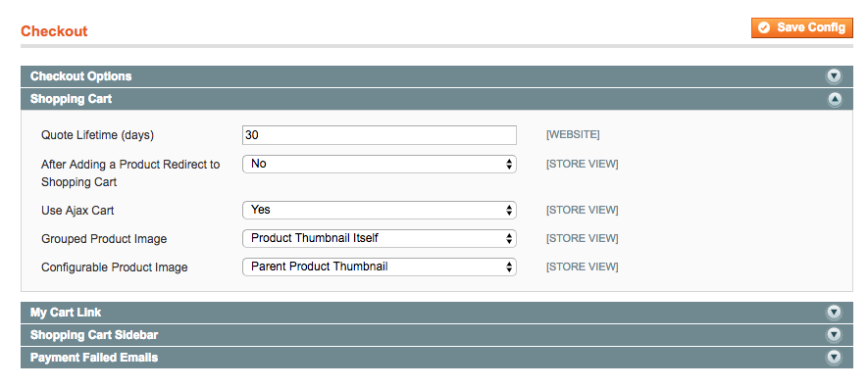Open the Shopping Cart Sidebar section
This screenshot has height=388, width=868.
point(436,335)
